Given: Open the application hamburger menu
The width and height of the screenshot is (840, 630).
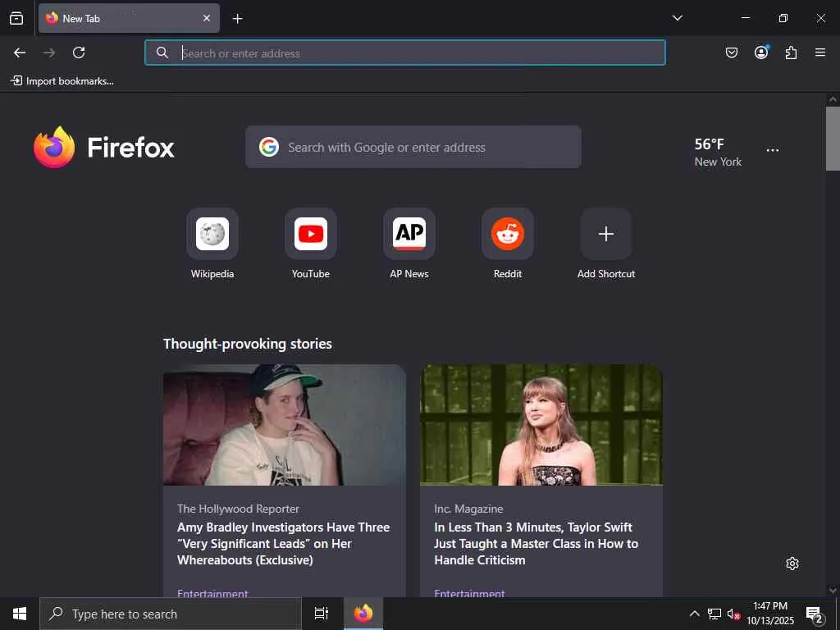Looking at the screenshot, I should click(x=820, y=52).
